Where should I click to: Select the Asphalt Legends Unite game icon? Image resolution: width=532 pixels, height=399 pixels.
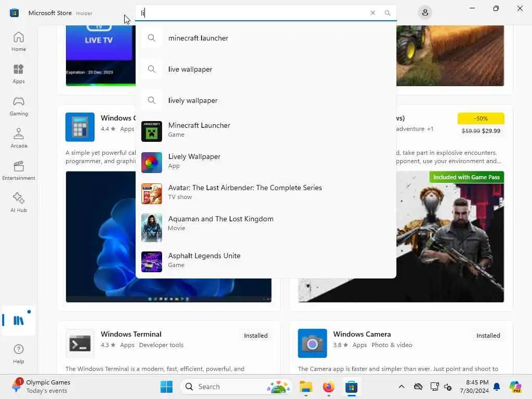coord(152,262)
